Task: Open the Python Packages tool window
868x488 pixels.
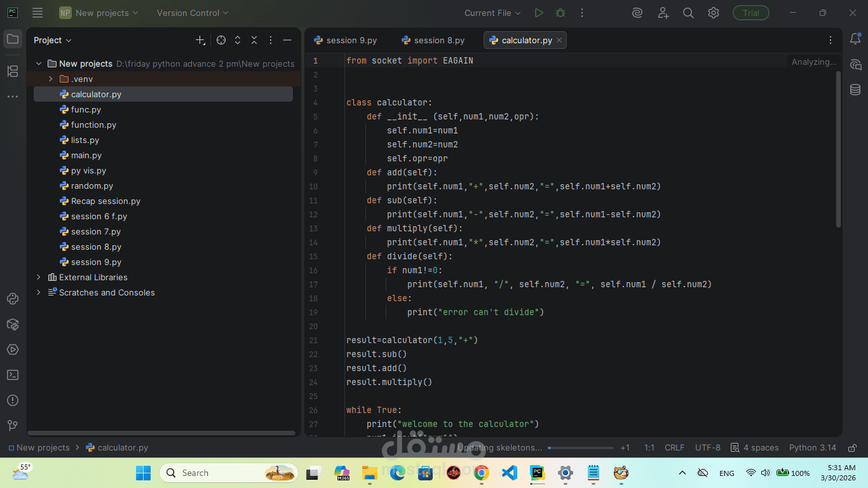Action: coord(13,324)
